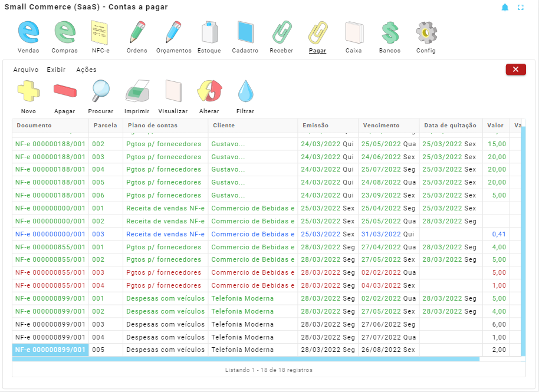Toggle fullscreen with the expand icon
This screenshot has height=392, width=539.
[521, 8]
